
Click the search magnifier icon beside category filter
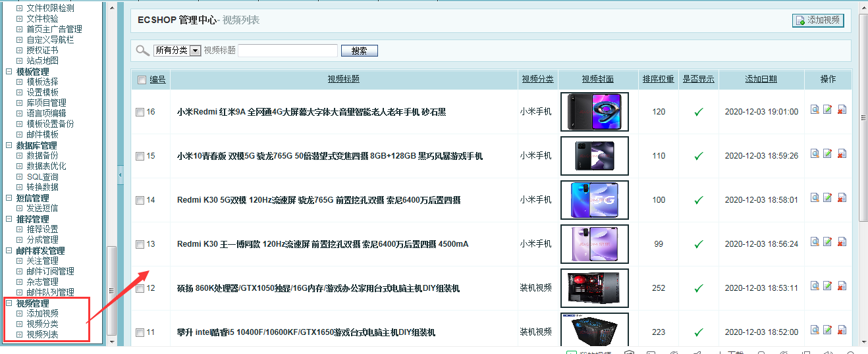coord(142,51)
